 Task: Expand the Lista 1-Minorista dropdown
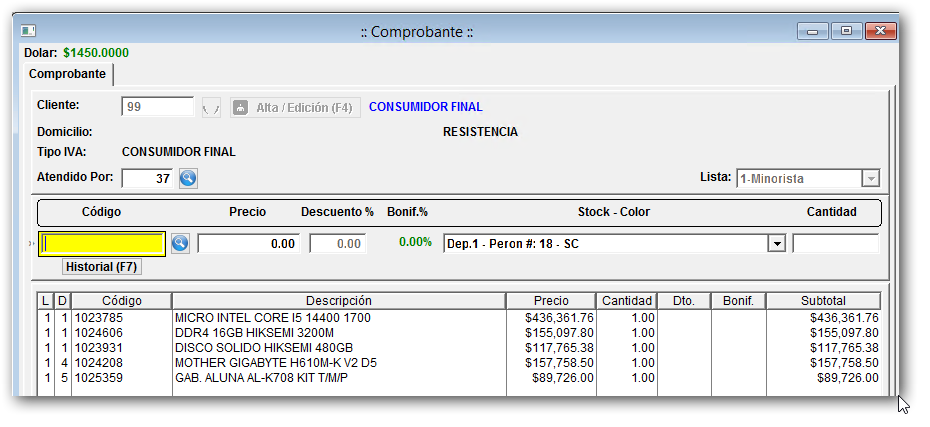click(870, 178)
